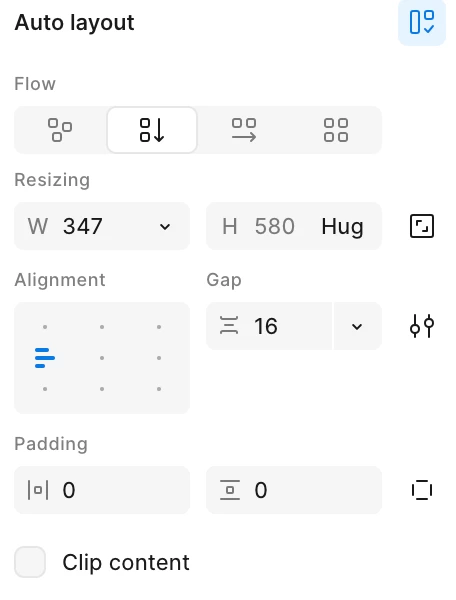Select the grid flow option
Image resolution: width=456 pixels, height=600 pixels.
click(x=336, y=130)
